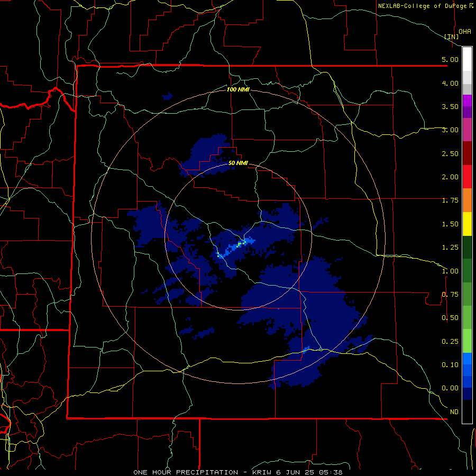Click the One Hour Precipitation title caption

238,472
